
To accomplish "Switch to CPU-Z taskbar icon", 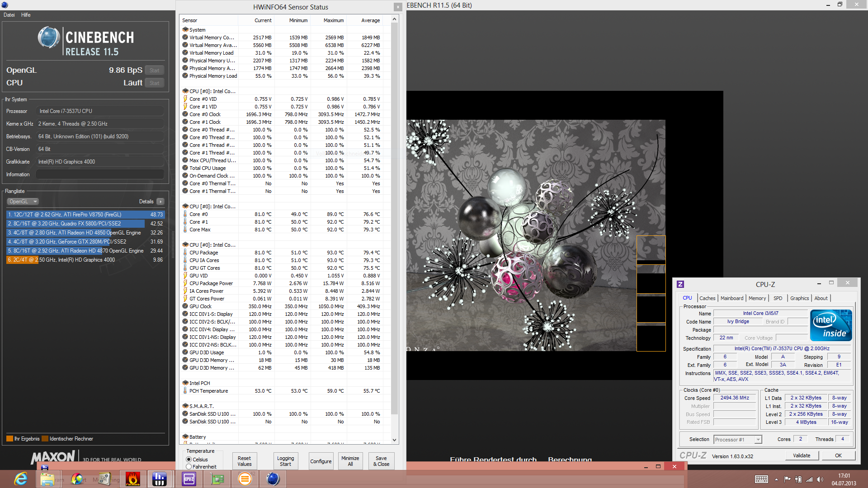I will pos(189,479).
